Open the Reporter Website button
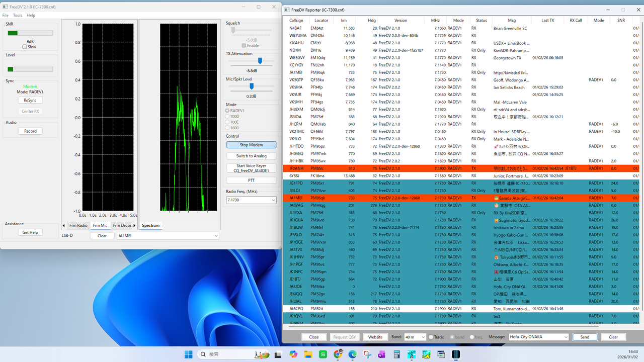 click(x=375, y=337)
